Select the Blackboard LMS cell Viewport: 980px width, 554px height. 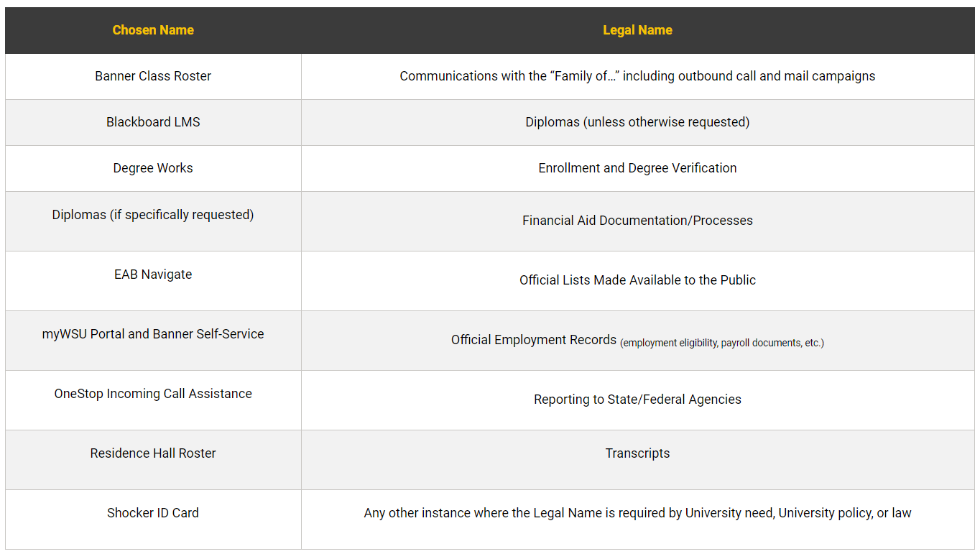153,122
